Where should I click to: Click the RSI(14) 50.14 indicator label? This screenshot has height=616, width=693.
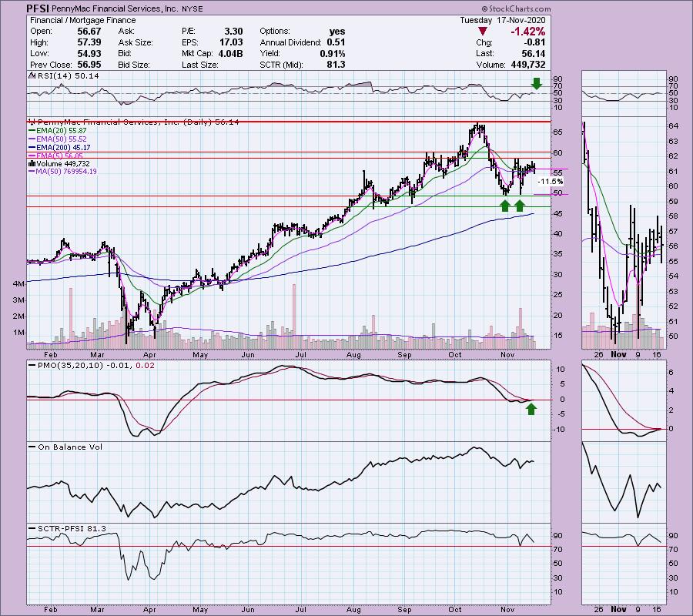click(65, 76)
